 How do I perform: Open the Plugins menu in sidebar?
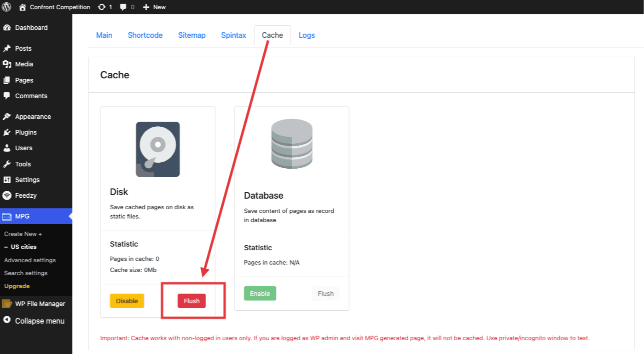26,132
